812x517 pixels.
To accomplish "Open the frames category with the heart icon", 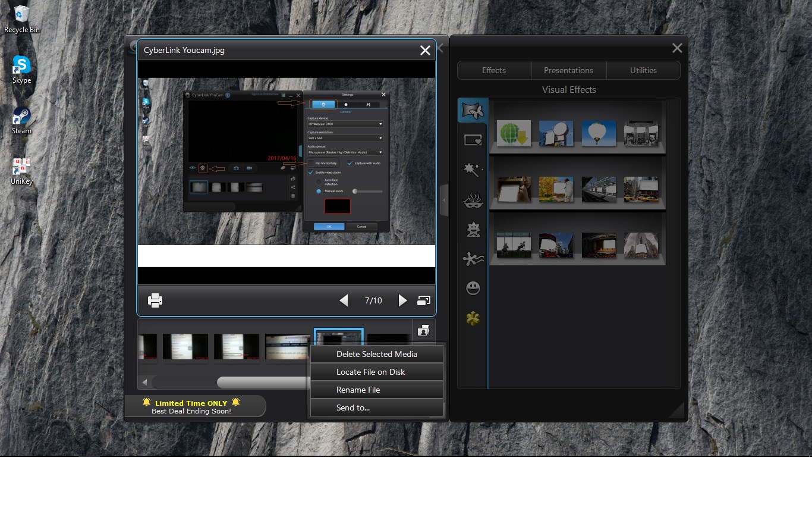I will tap(473, 140).
